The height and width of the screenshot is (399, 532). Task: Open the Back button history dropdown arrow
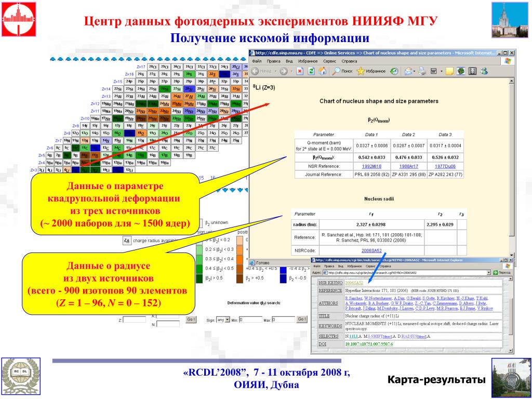tap(276, 71)
